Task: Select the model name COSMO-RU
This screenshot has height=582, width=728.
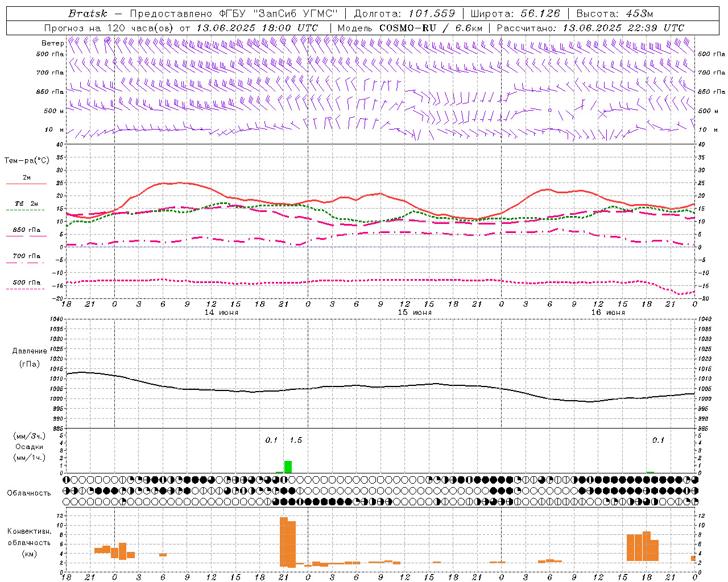Action: (x=408, y=28)
